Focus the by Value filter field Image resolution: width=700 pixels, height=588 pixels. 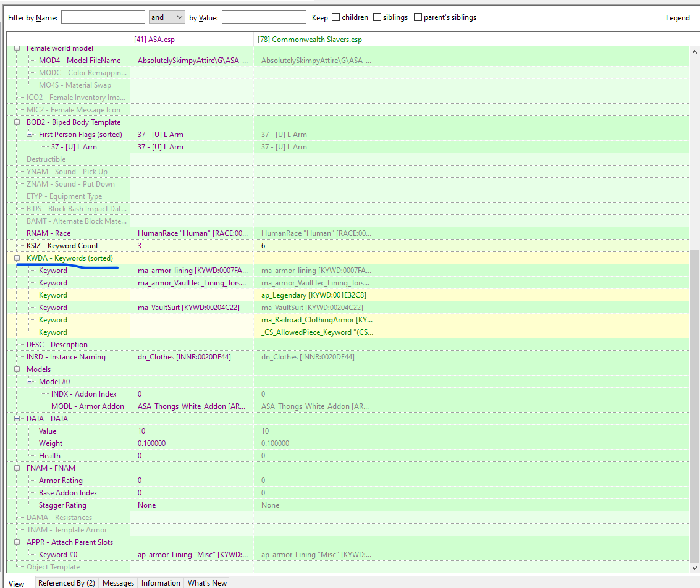tap(264, 17)
